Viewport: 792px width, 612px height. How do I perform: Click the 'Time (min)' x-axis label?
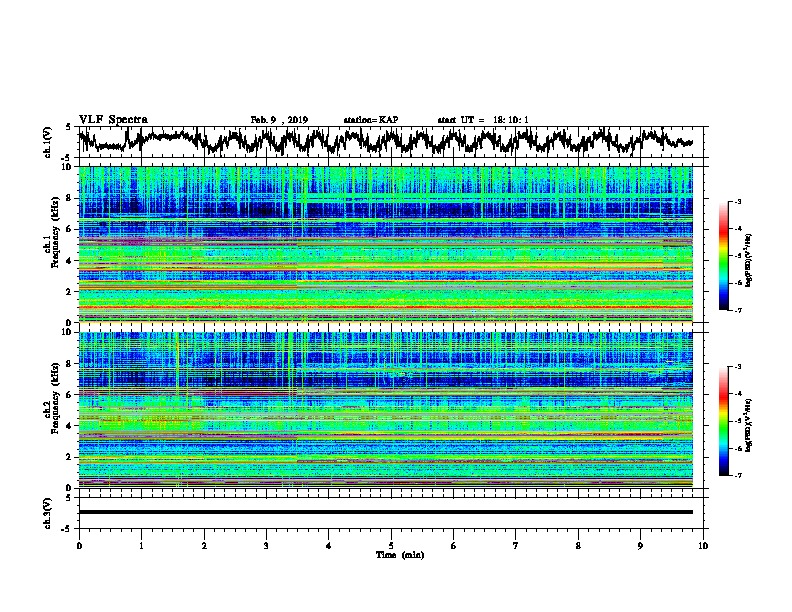(x=400, y=555)
